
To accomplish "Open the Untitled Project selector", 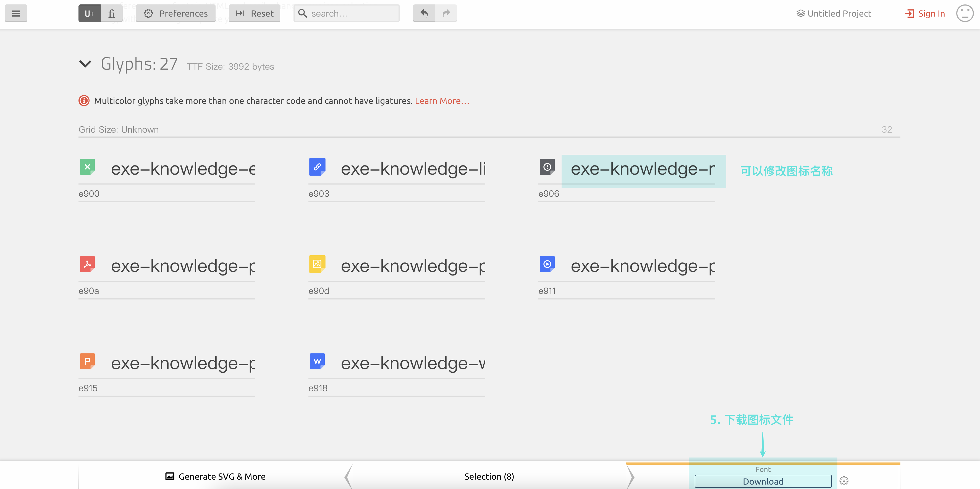I will point(834,14).
